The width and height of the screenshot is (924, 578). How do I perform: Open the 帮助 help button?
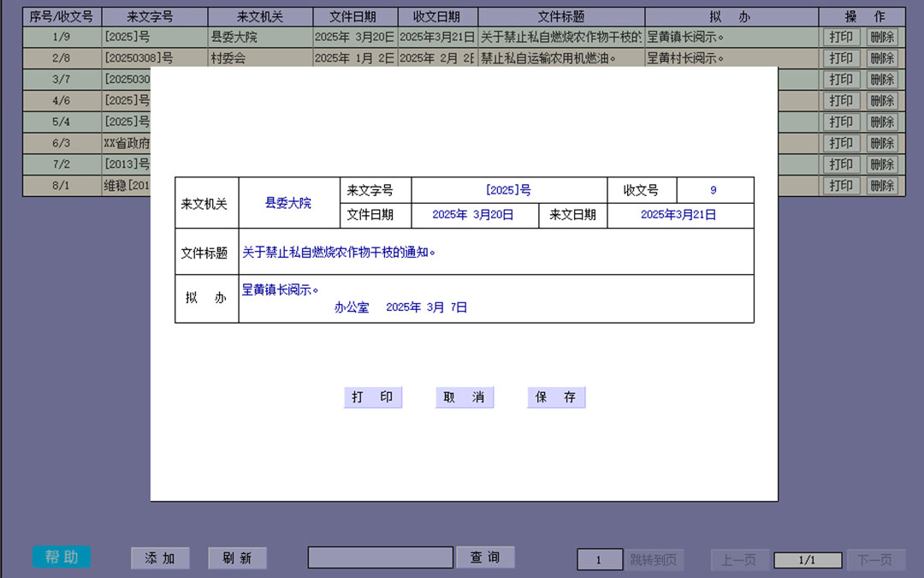pos(62,557)
